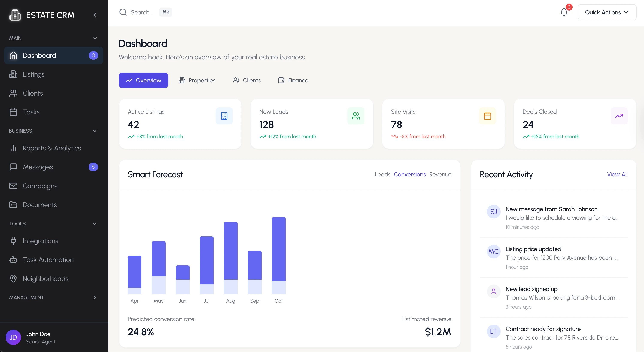Collapse sidebar with the left chevron
644x352 pixels.
click(95, 15)
